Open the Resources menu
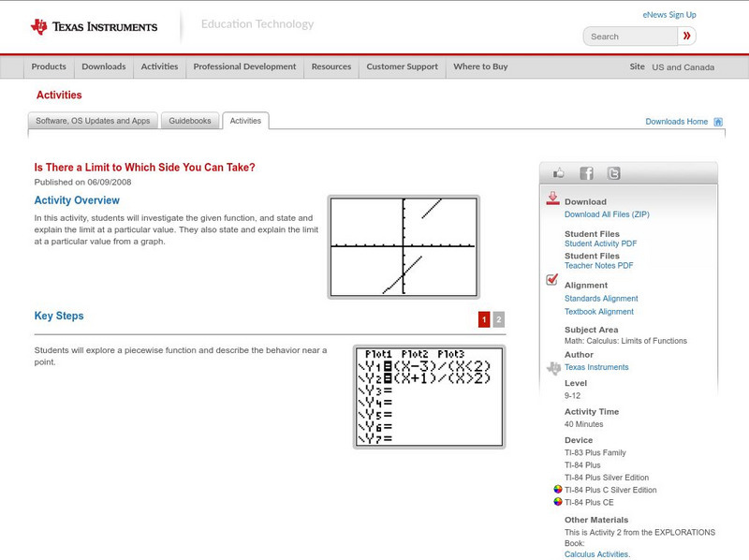The height and width of the screenshot is (560, 749). pos(331,66)
